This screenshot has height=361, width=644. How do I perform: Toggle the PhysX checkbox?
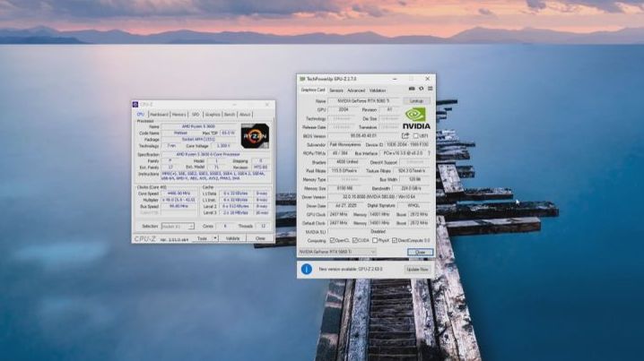point(375,240)
